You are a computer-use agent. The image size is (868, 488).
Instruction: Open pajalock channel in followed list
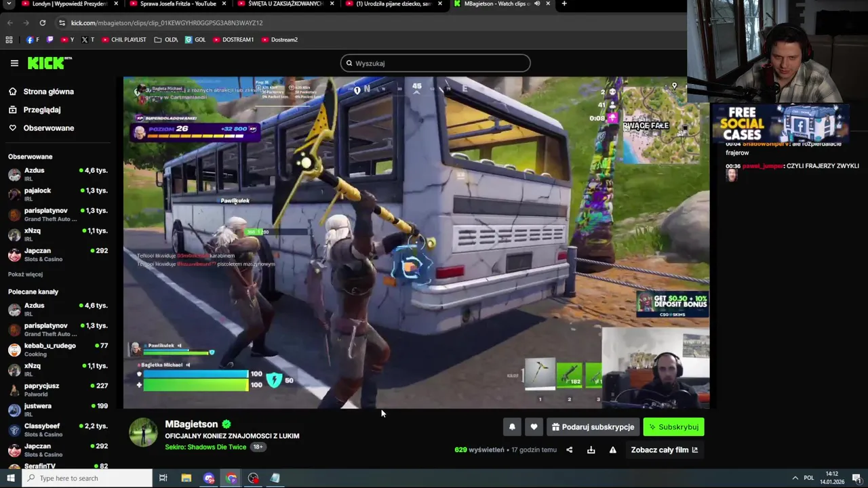coord(58,195)
